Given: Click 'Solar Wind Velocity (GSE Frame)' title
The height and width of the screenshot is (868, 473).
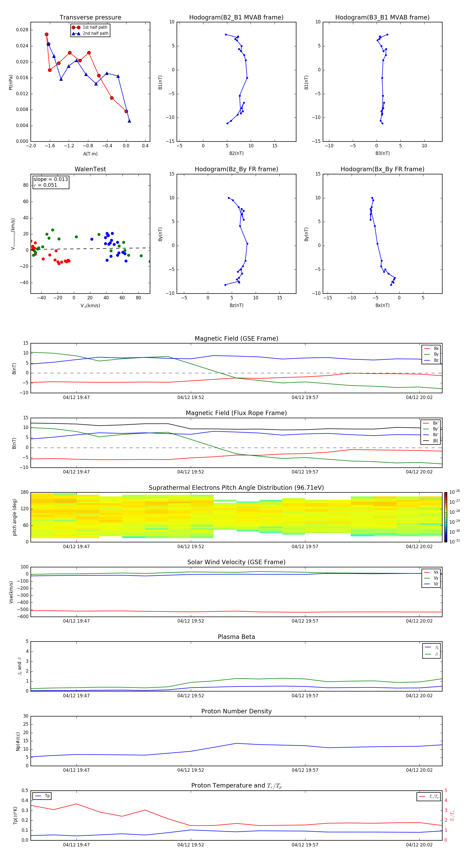Looking at the screenshot, I should (236, 562).
